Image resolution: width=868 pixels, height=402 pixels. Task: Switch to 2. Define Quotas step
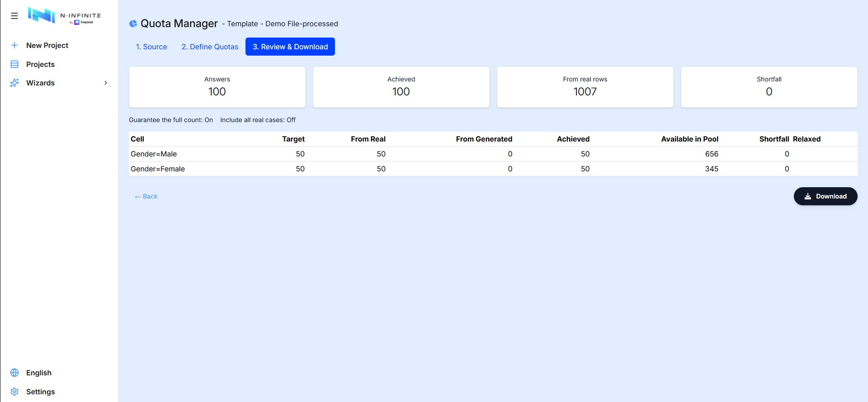click(x=210, y=47)
